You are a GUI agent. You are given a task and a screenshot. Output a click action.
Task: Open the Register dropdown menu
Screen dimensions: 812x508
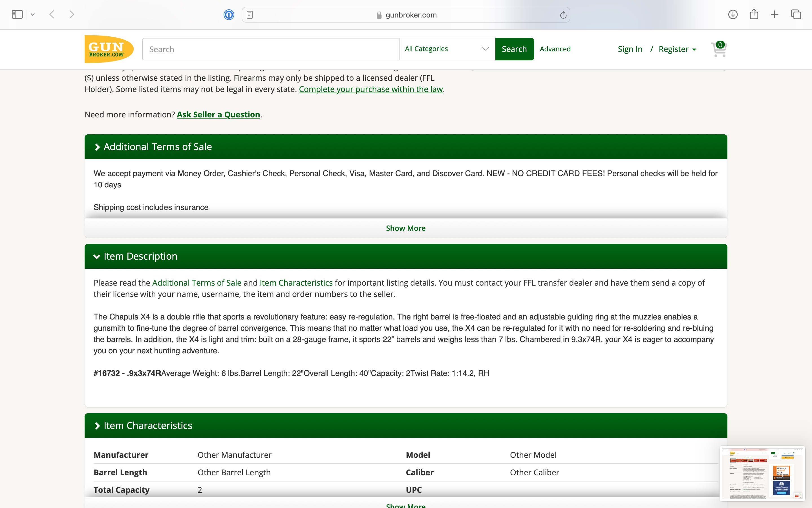[677, 49]
